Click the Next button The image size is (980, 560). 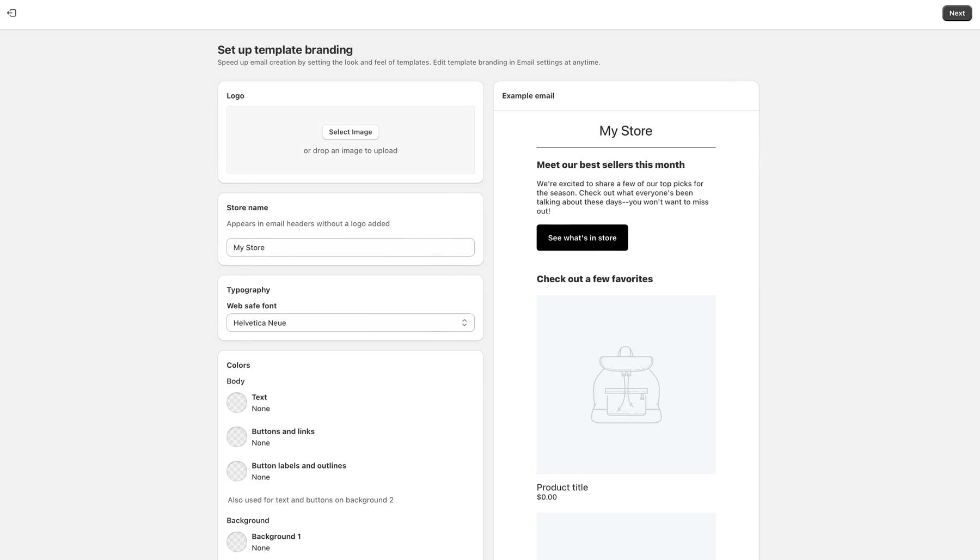(957, 13)
